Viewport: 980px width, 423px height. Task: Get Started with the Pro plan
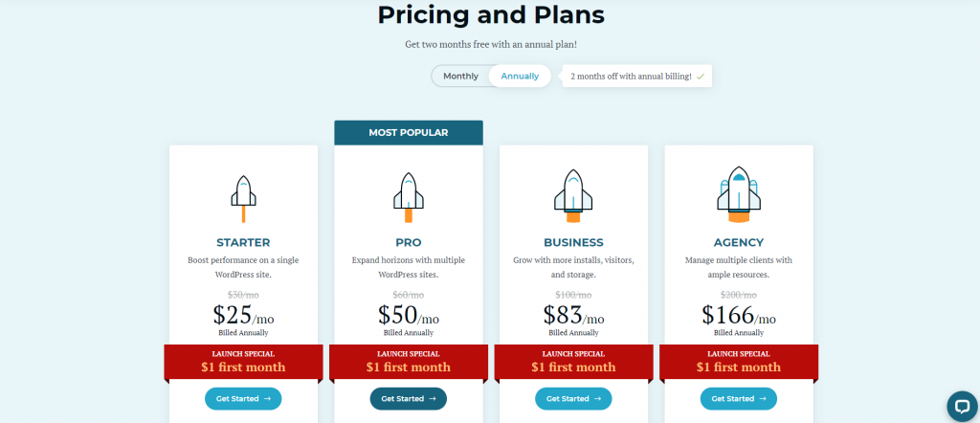[x=408, y=399]
